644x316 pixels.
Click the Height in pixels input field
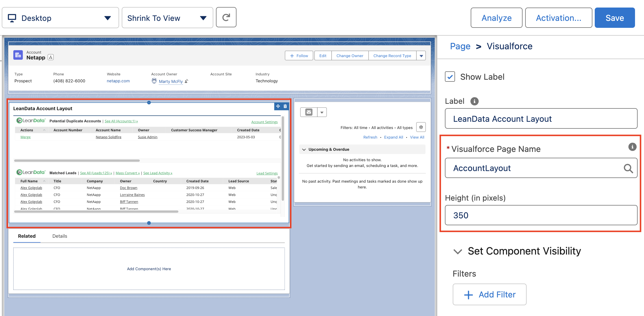click(541, 215)
